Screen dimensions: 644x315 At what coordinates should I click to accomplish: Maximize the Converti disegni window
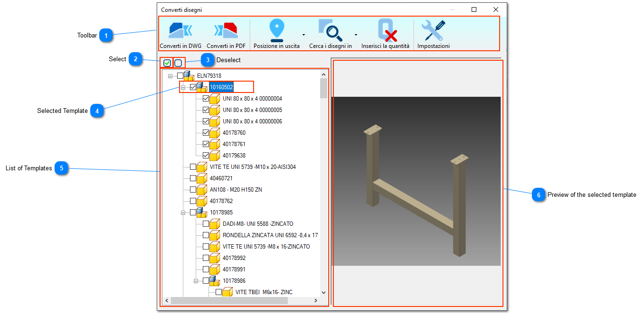coord(474,9)
